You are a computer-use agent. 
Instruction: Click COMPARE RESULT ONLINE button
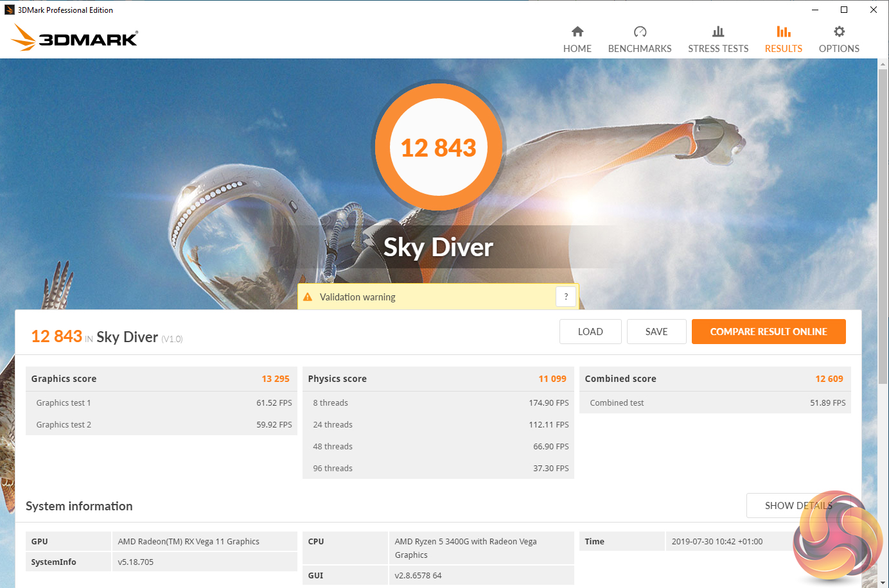tap(768, 332)
